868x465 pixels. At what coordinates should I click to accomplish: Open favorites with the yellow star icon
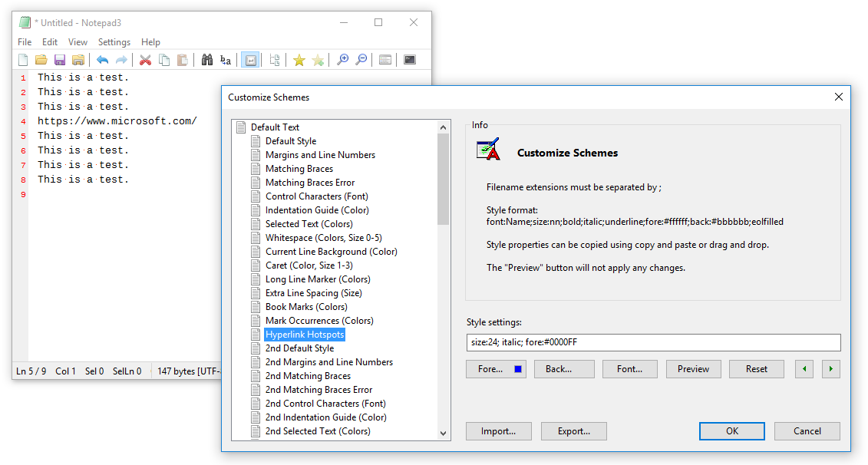pyautogui.click(x=298, y=59)
